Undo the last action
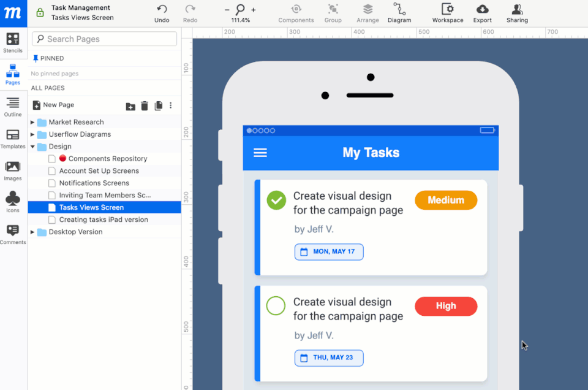The height and width of the screenshot is (390, 588). 162,13
